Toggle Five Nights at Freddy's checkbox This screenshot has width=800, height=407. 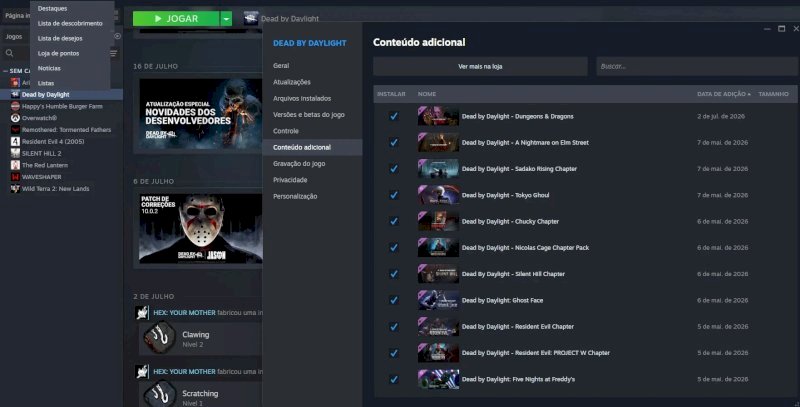[393, 379]
